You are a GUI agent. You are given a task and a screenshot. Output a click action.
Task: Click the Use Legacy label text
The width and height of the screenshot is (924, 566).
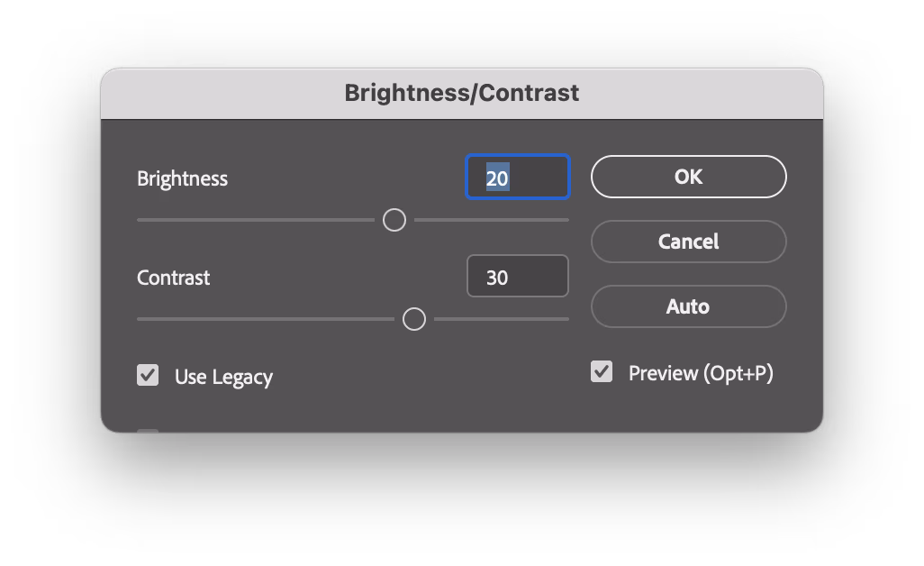[223, 377]
